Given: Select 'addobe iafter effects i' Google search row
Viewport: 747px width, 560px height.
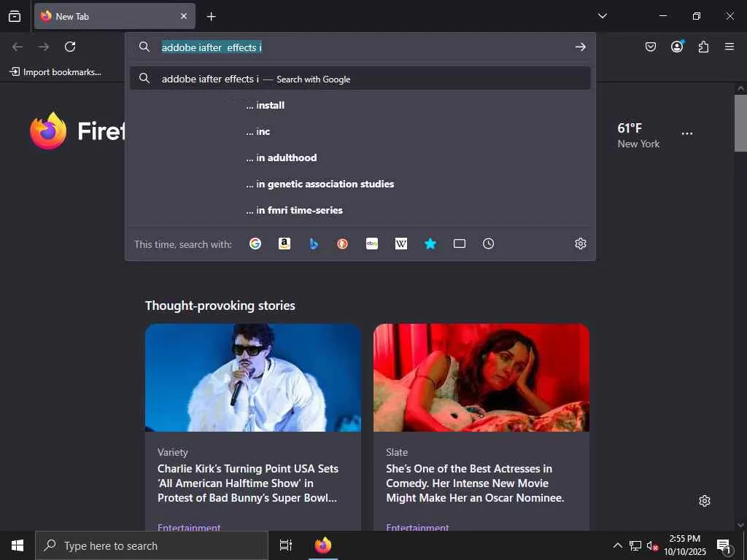Looking at the screenshot, I should click(x=360, y=79).
